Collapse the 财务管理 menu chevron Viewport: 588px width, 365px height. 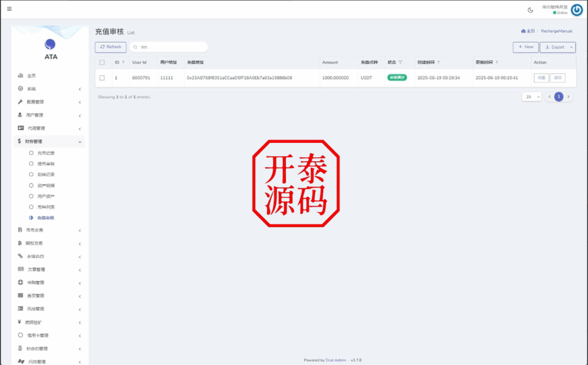coord(80,142)
